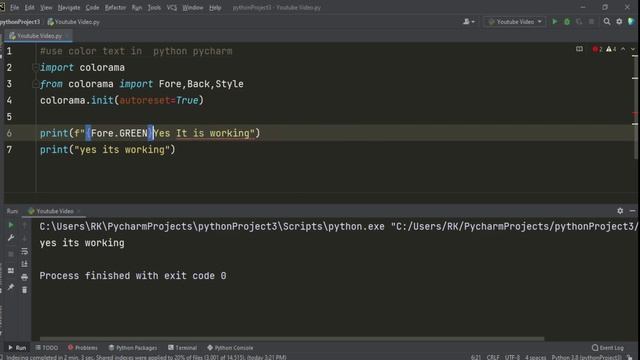Toggle scroll to end in Run console
The image size is (640, 360).
(x=24, y=264)
